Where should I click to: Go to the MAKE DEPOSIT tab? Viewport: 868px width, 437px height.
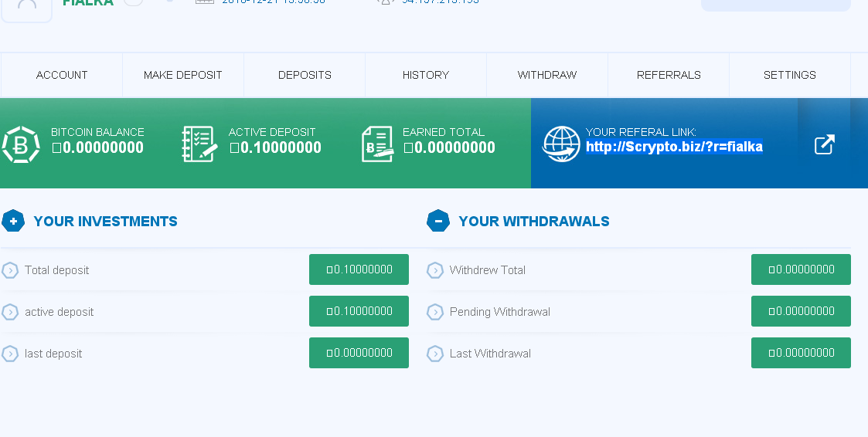183,75
